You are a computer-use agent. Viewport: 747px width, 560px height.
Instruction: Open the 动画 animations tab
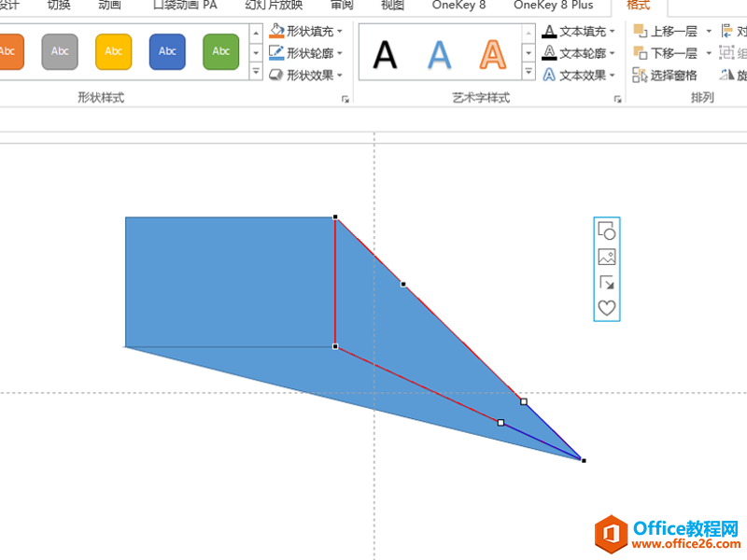(x=109, y=5)
